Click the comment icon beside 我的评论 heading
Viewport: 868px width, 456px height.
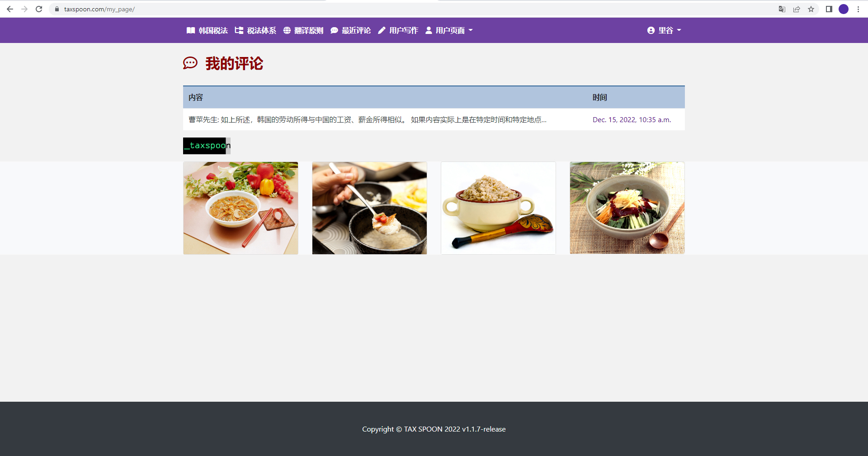(x=190, y=63)
